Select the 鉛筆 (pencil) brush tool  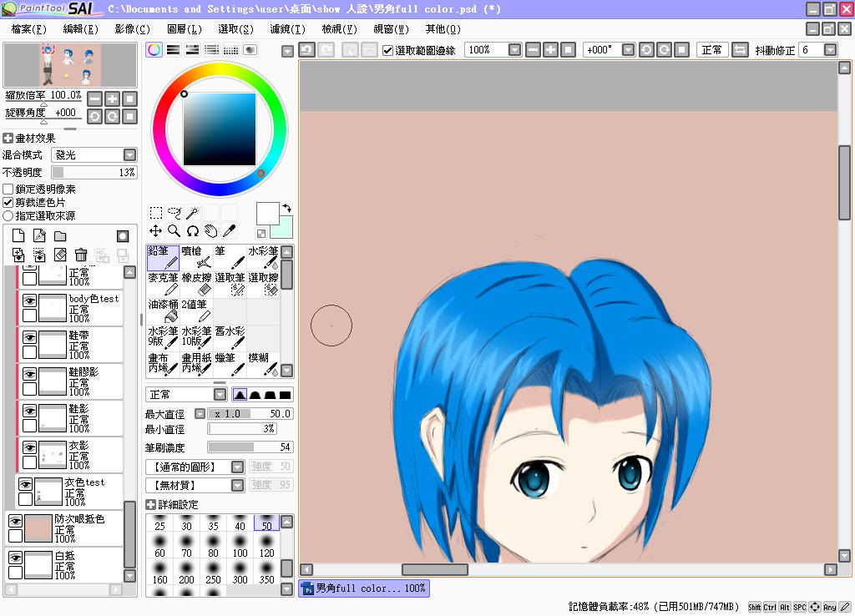coord(163,257)
